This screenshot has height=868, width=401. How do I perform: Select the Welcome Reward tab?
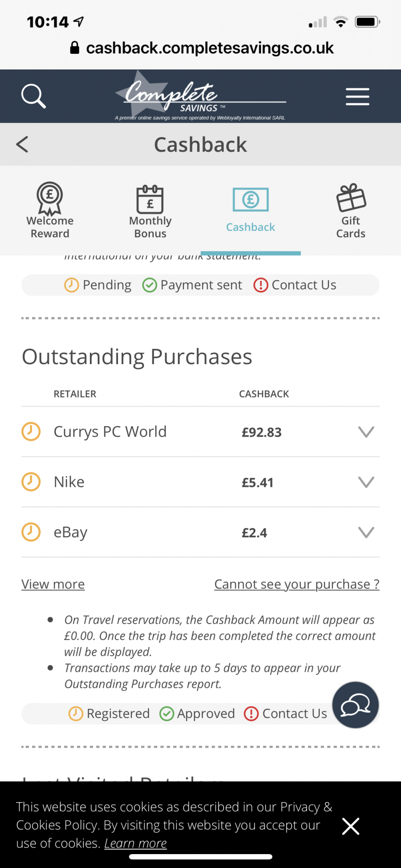[x=50, y=210]
